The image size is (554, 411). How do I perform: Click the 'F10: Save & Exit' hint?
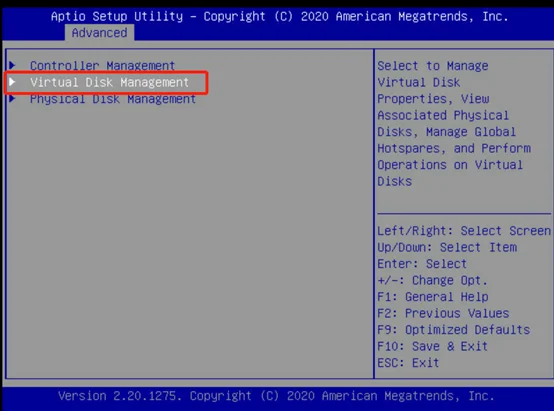pyautogui.click(x=432, y=346)
